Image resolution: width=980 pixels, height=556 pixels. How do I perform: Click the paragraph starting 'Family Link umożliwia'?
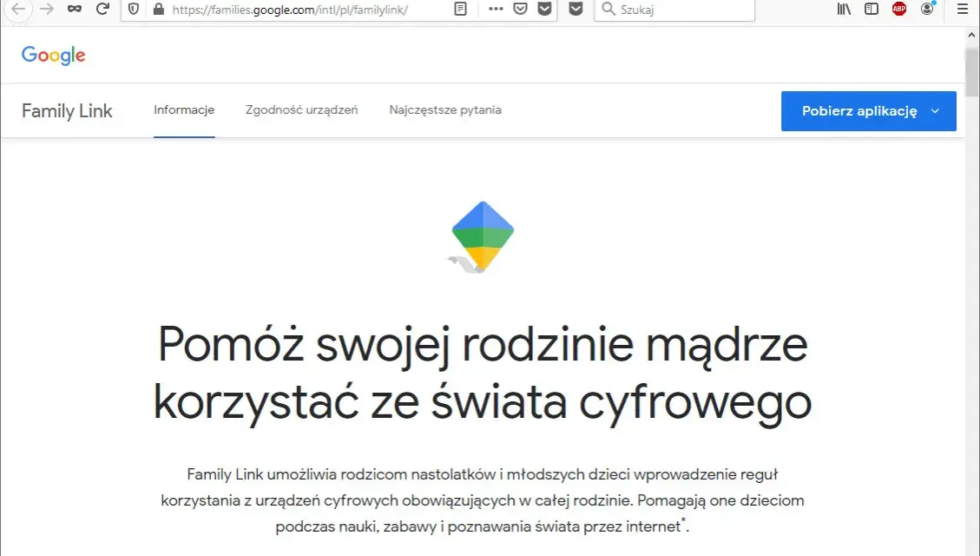point(483,500)
